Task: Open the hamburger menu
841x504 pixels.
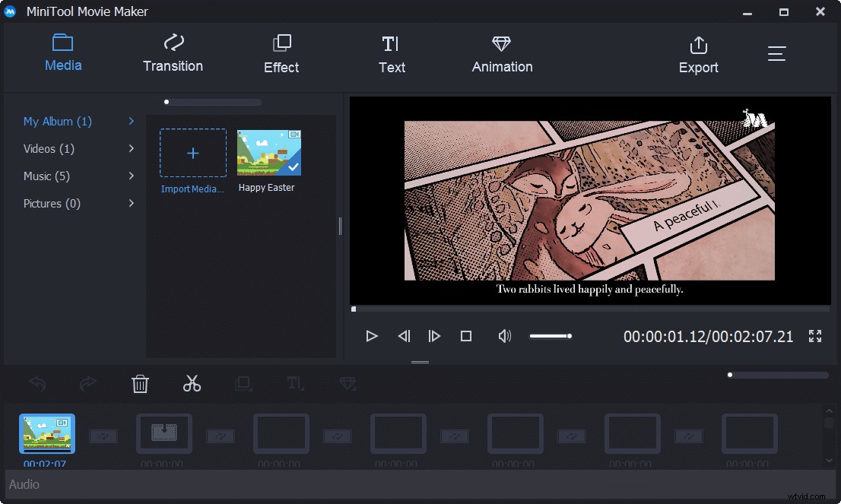Action: click(x=776, y=53)
